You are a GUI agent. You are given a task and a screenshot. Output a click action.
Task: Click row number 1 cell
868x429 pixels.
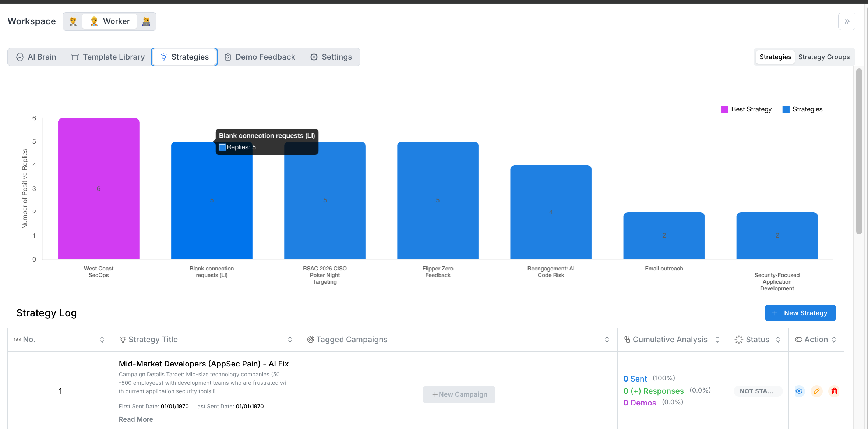tap(60, 391)
